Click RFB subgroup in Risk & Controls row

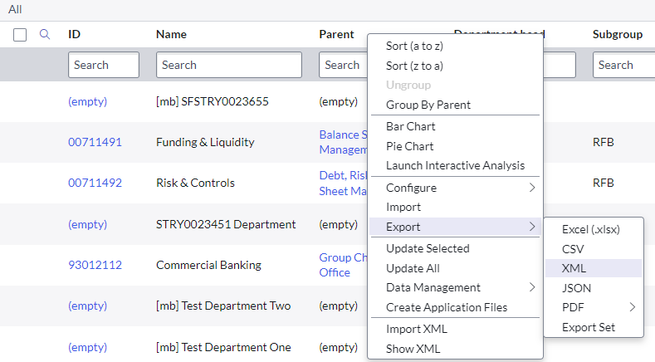pyautogui.click(x=603, y=183)
